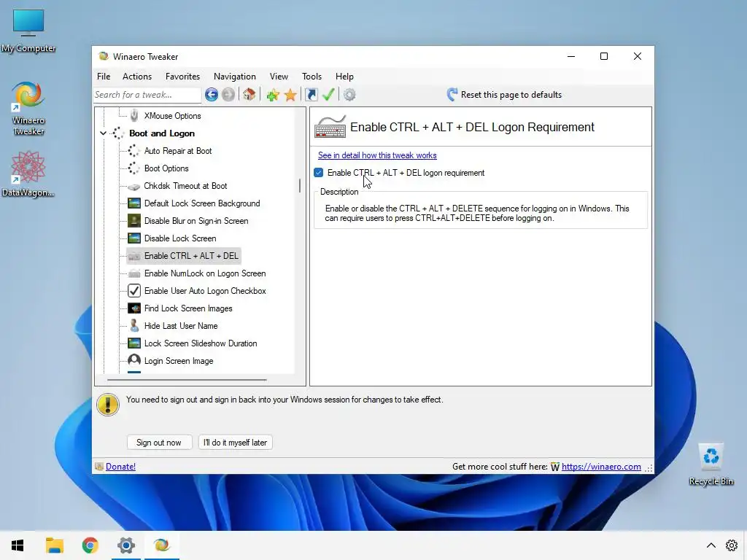
Task: Click the create shortcut toolbar icon
Action: [311, 95]
